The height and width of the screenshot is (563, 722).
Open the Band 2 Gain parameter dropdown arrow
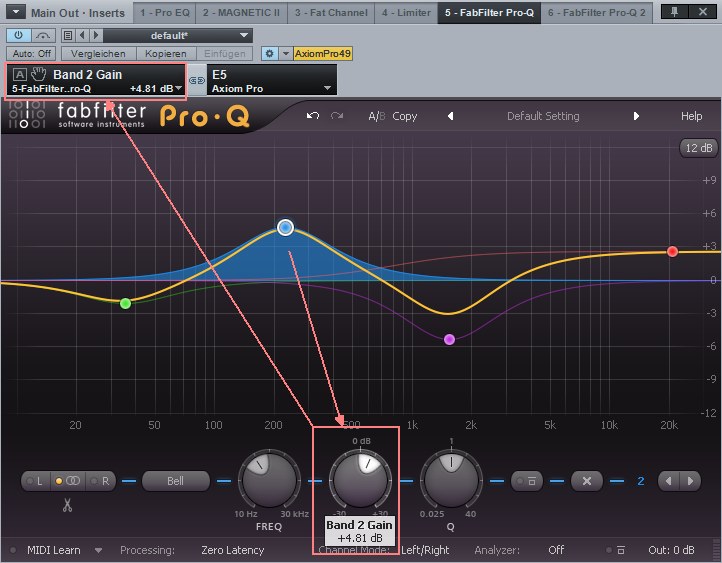pos(179,88)
